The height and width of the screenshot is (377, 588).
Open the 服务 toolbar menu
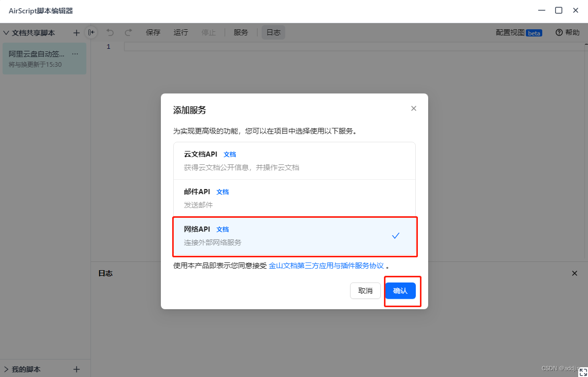(x=241, y=32)
